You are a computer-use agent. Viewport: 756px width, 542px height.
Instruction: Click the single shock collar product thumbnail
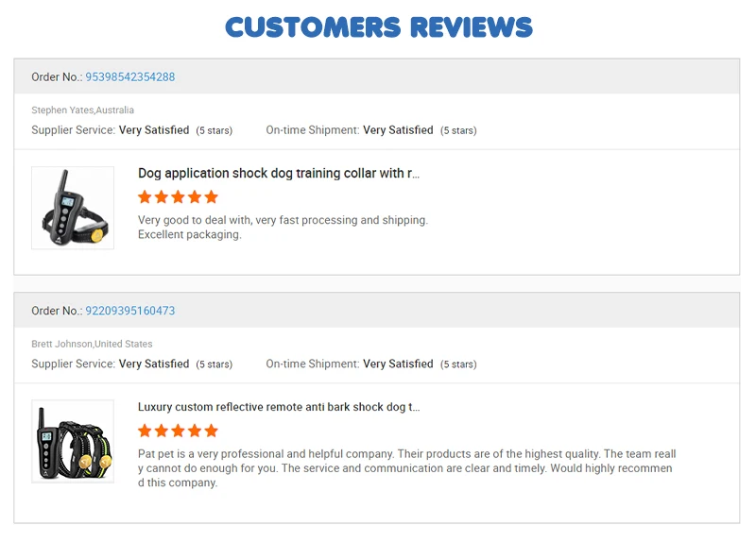(x=73, y=208)
